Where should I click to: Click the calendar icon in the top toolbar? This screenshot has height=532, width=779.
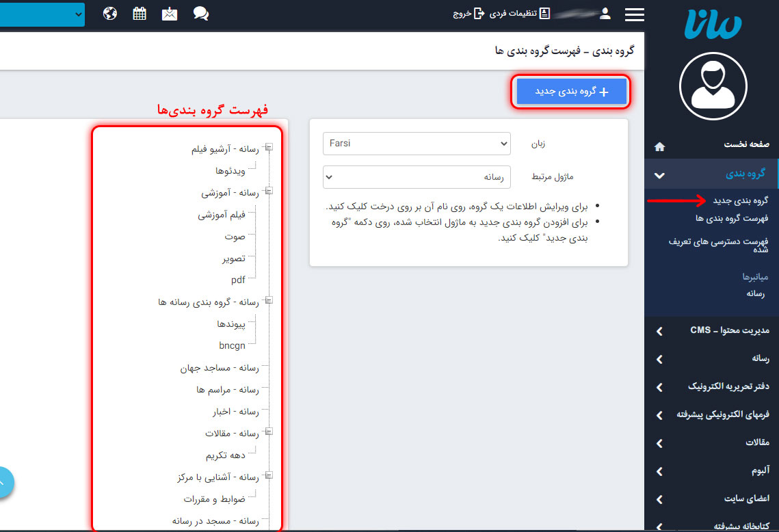point(140,13)
